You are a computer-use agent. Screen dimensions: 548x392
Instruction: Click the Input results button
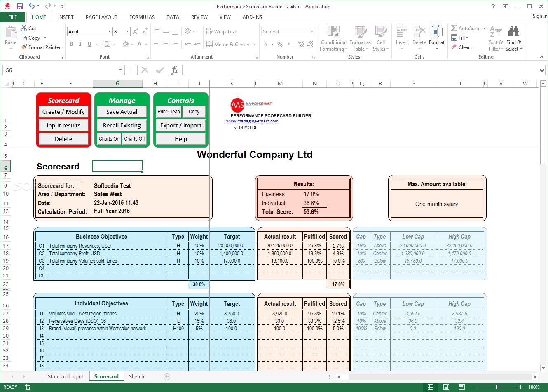(63, 125)
